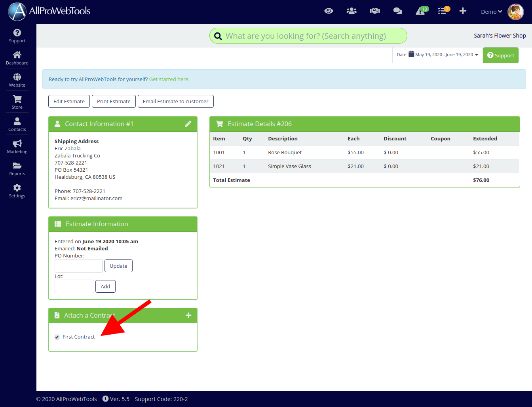The image size is (532, 407).
Task: Click the green Support button
Action: coord(501,55)
